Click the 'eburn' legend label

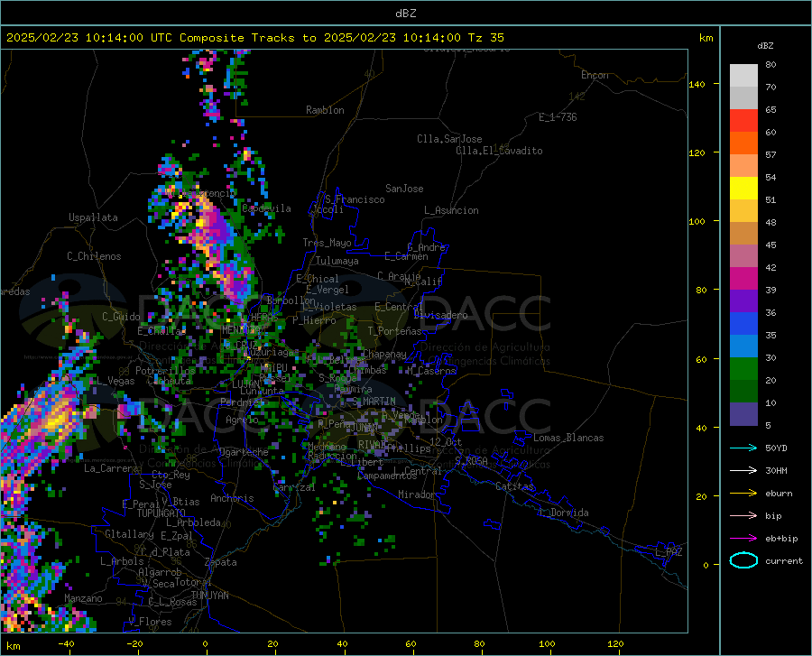pos(779,493)
